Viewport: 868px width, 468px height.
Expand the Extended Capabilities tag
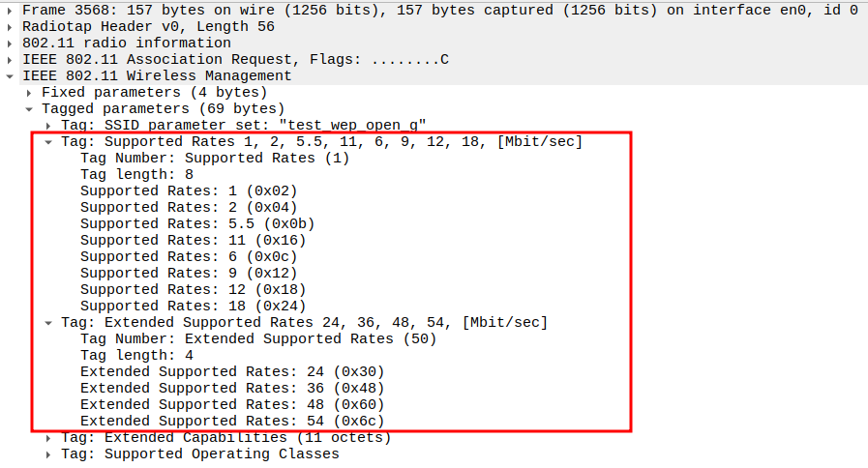click(49, 438)
